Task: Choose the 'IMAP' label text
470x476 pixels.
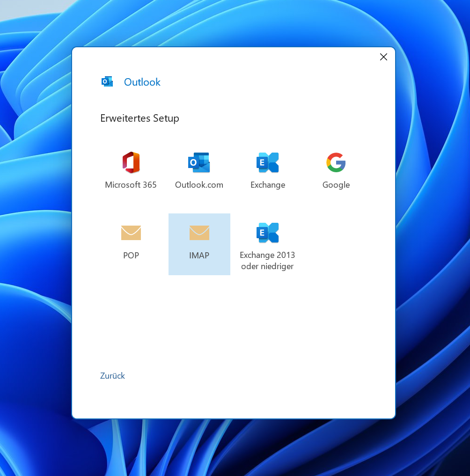Action: pos(199,256)
